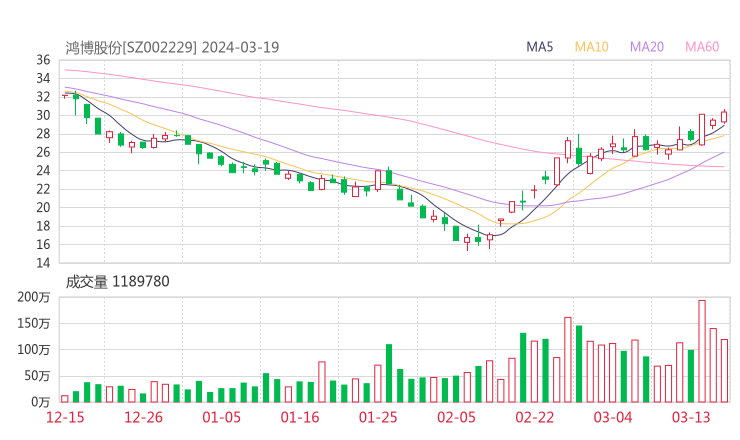
Task: Click the MA20 legend label
Action: click(647, 47)
